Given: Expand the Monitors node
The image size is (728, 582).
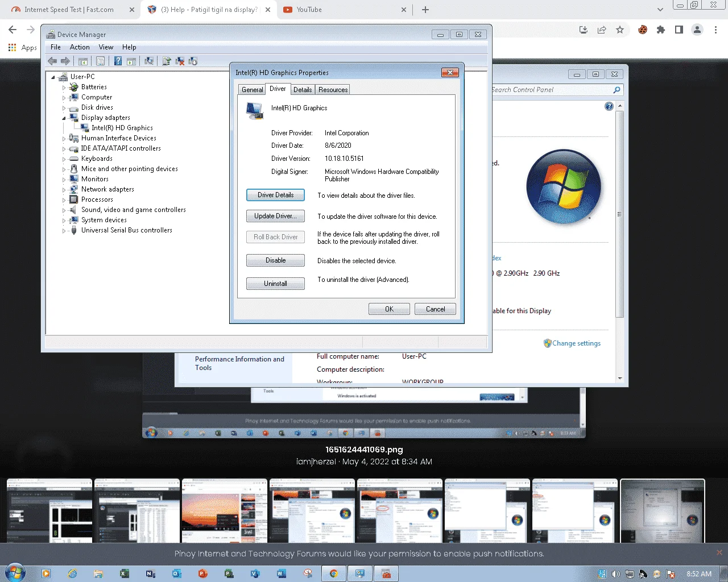Looking at the screenshot, I should click(x=64, y=180).
